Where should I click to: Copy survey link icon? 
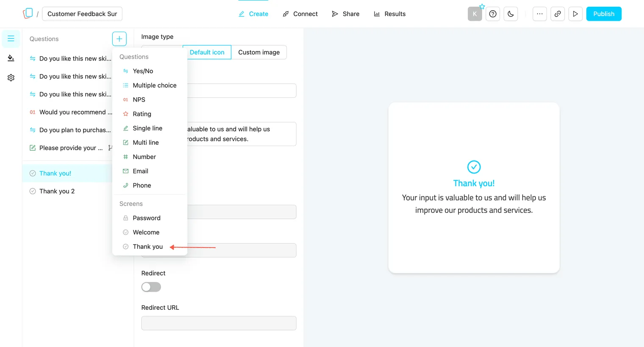(x=558, y=14)
